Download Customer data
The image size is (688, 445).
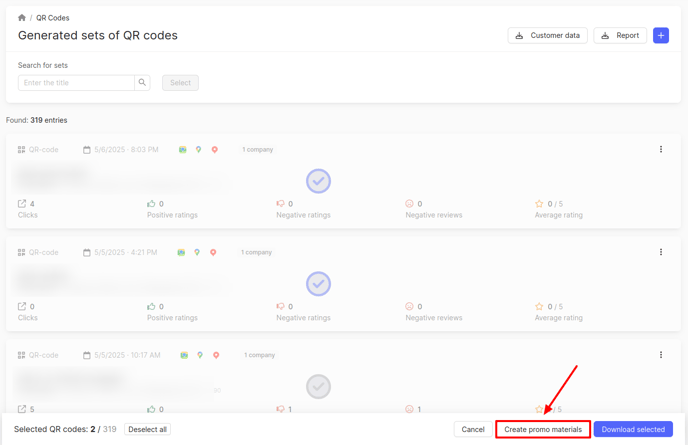pyautogui.click(x=547, y=36)
